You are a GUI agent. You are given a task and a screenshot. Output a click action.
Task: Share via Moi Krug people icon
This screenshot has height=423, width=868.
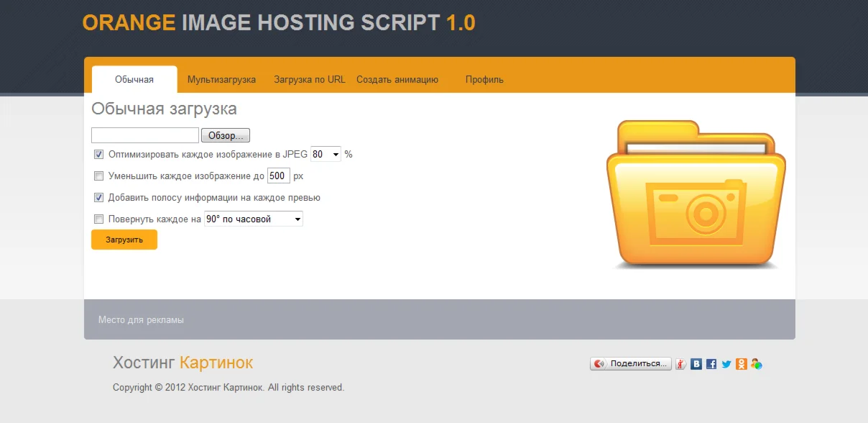757,364
